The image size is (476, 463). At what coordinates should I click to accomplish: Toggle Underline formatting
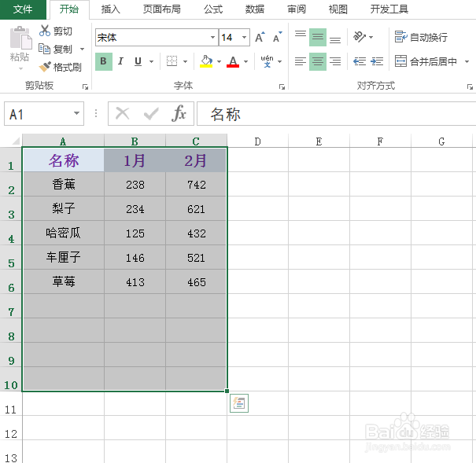pos(138,61)
